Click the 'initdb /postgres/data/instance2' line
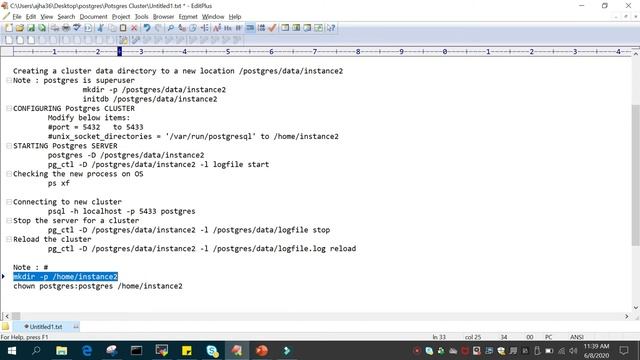The height and width of the screenshot is (360, 640). [150, 99]
